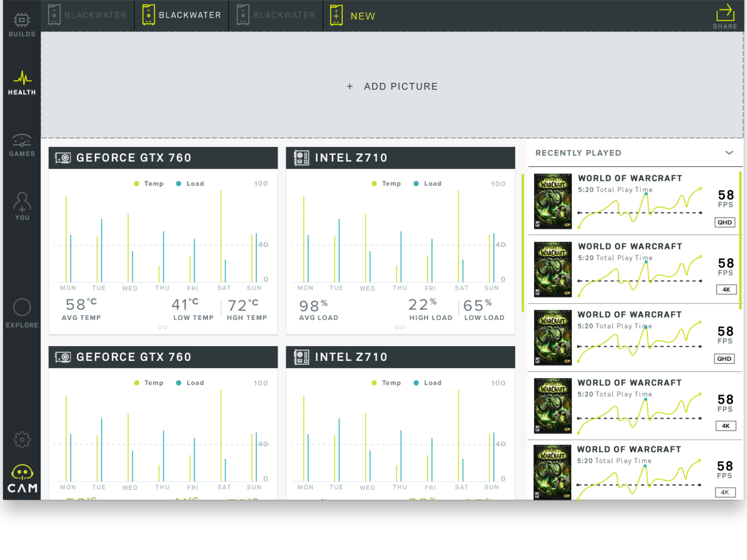Click the GPU icon on the lower GeForce GTX 760 card
The height and width of the screenshot is (560, 747).
[x=63, y=357]
